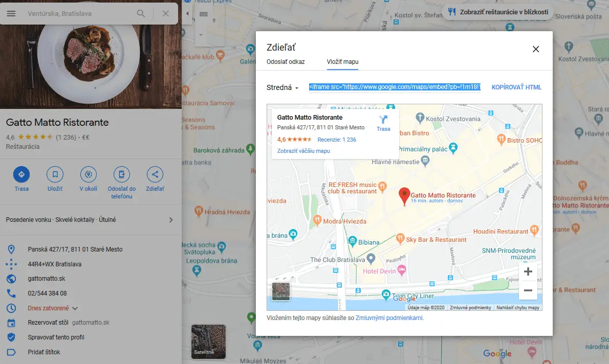Click the Primaciálny palác marker
This screenshot has width=609, height=364.
(453, 147)
